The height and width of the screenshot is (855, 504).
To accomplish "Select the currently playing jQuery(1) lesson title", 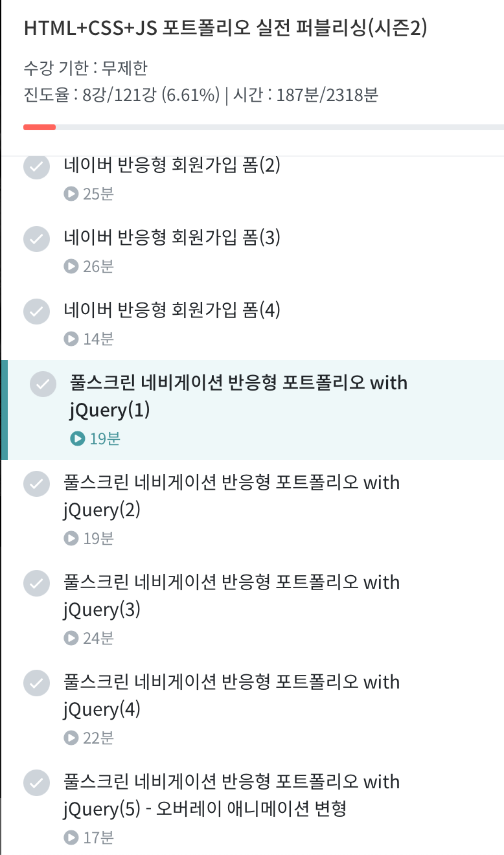I will 238,396.
